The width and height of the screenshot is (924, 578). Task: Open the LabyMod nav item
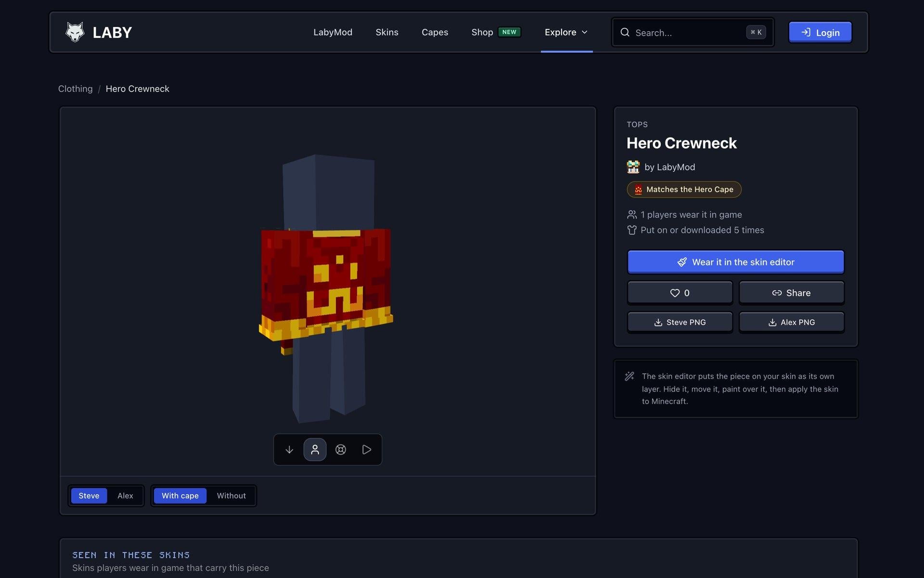click(x=333, y=32)
